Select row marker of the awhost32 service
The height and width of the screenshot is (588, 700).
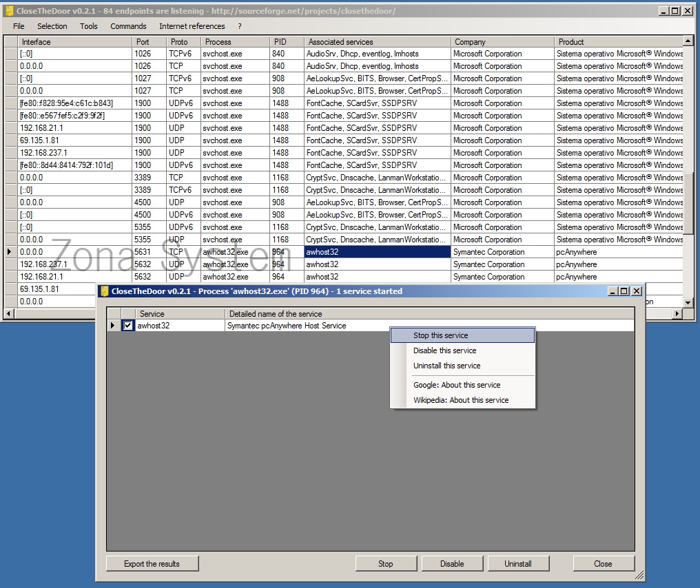(114, 325)
